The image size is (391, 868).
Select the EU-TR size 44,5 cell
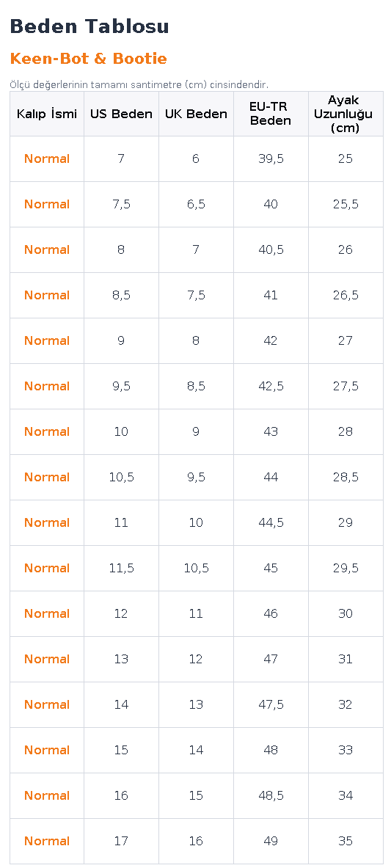pyautogui.click(x=271, y=522)
